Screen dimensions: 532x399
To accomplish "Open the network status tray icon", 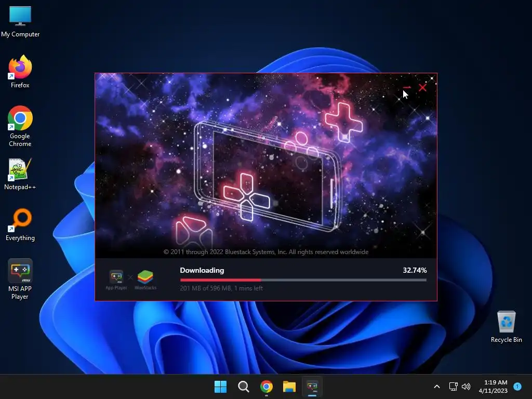I will [x=453, y=387].
